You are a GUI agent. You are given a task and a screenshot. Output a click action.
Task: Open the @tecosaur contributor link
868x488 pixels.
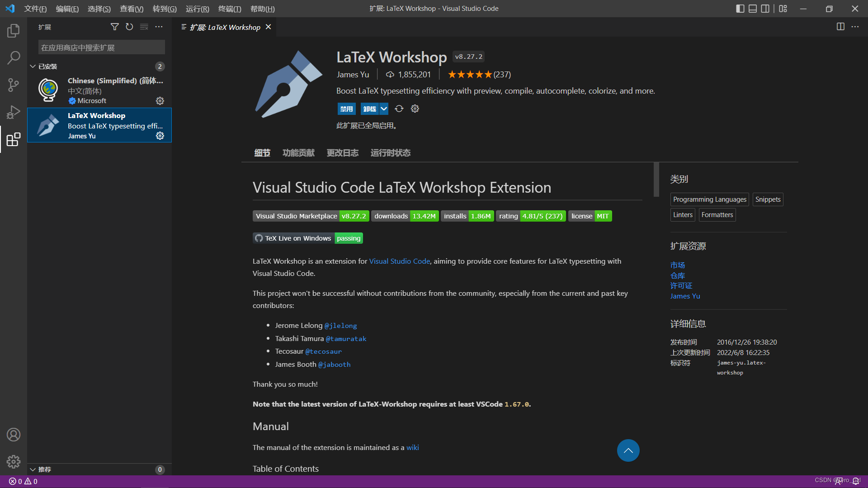click(x=323, y=351)
